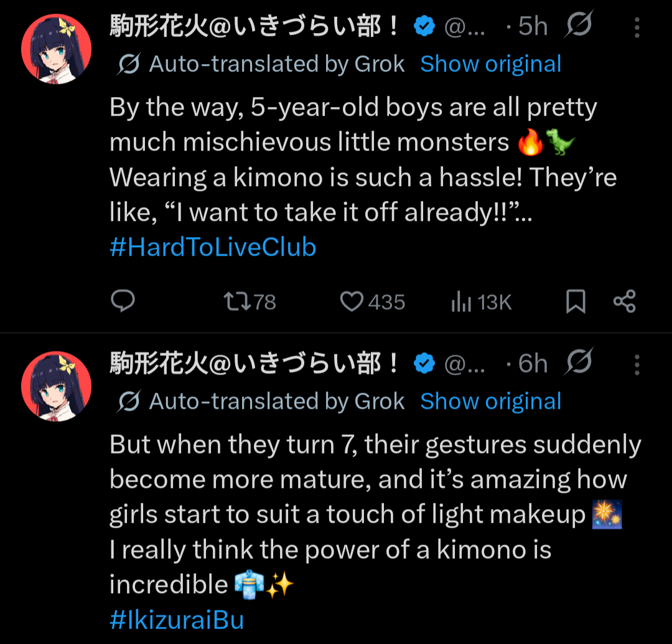The width and height of the screenshot is (672, 644).
Task: Open the 6h timestamp of second post
Action: [x=533, y=365]
